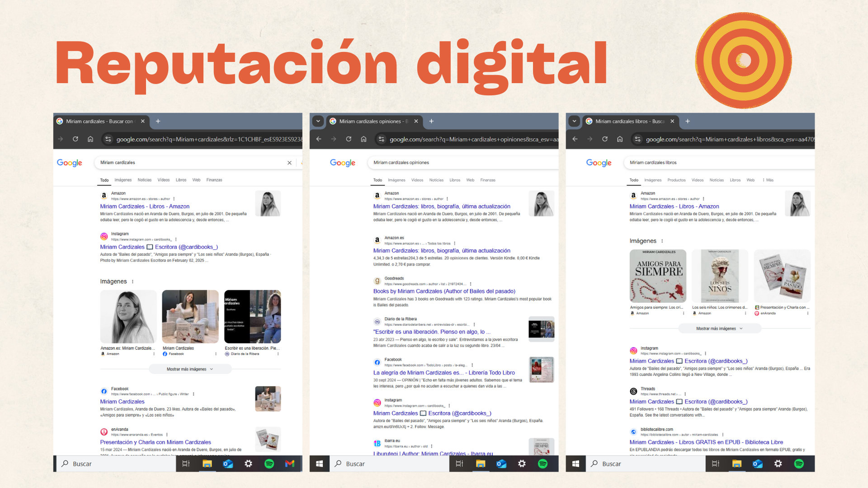Click reload icon in first browser window
The height and width of the screenshot is (488, 868).
point(75,139)
